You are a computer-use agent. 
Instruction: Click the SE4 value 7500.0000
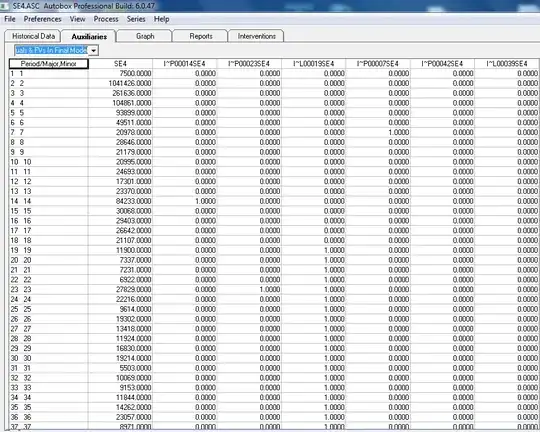(121, 73)
